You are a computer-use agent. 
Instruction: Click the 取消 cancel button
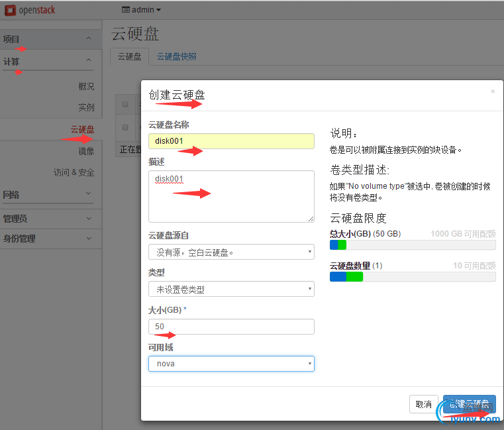423,404
